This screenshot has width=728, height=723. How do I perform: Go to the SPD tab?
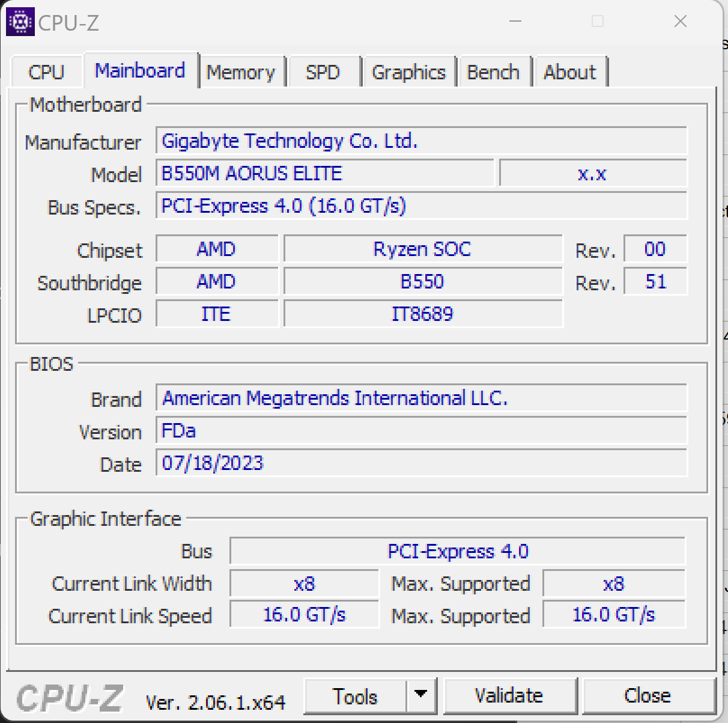tap(323, 72)
